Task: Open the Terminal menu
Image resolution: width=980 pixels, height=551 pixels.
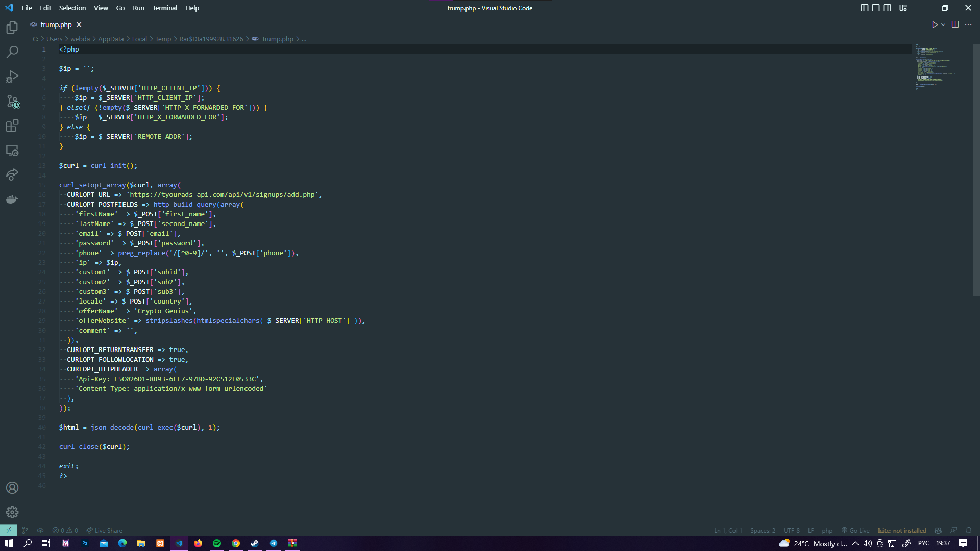Action: click(x=164, y=8)
